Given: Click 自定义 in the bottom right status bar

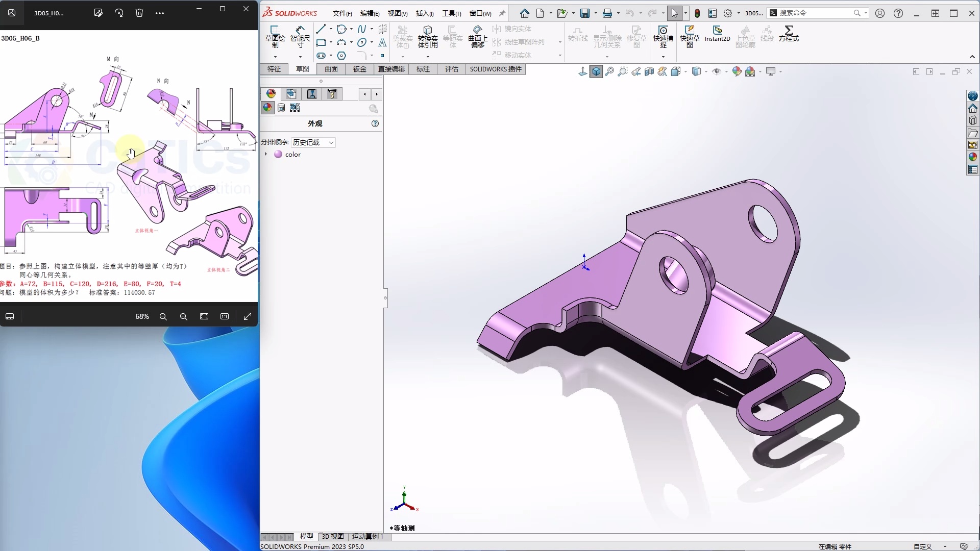Looking at the screenshot, I should pyautogui.click(x=921, y=546).
